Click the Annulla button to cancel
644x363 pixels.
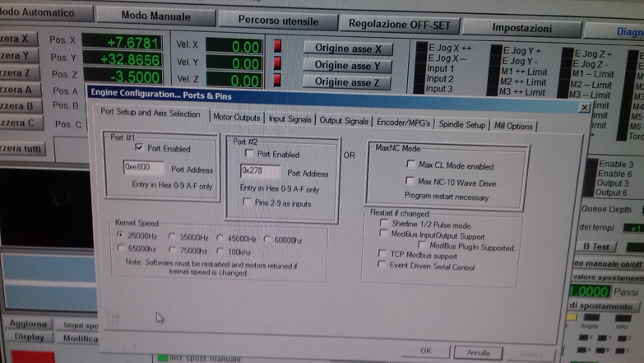pos(478,352)
